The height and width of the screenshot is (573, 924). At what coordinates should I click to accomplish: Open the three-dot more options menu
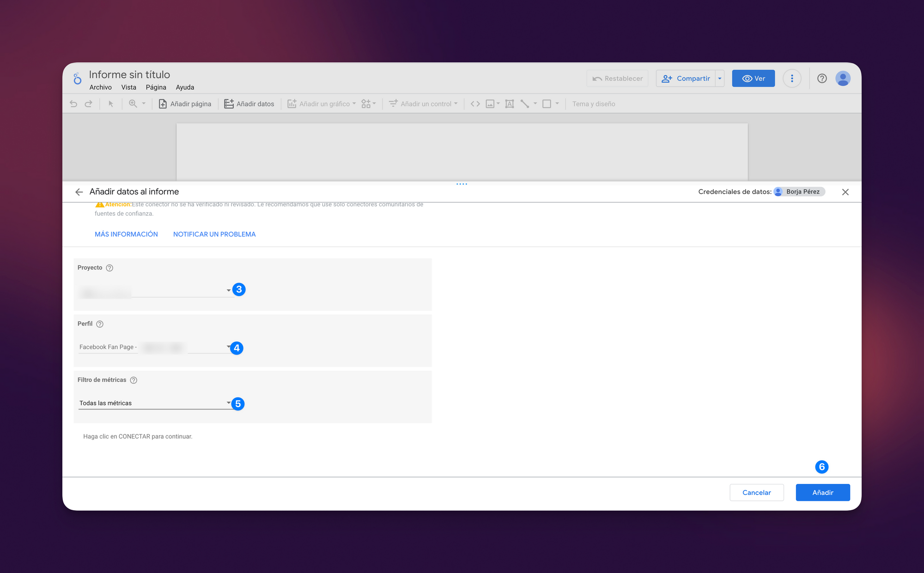[792, 78]
